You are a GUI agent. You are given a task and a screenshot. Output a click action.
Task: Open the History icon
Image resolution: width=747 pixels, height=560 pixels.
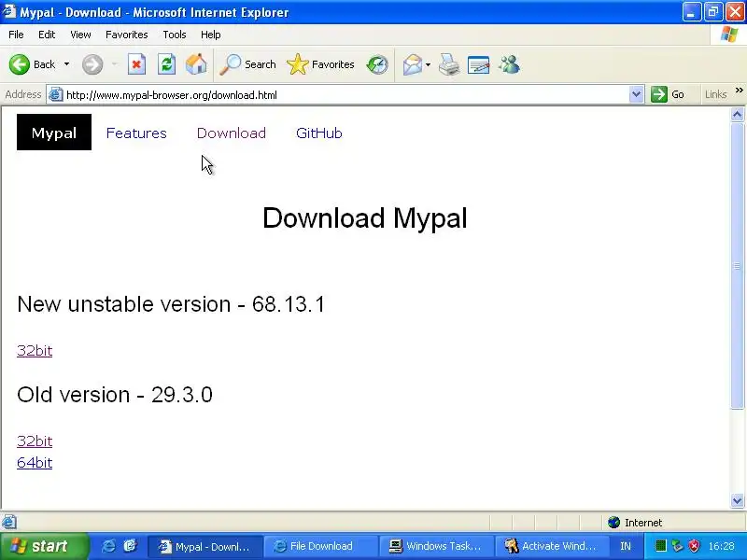[377, 64]
